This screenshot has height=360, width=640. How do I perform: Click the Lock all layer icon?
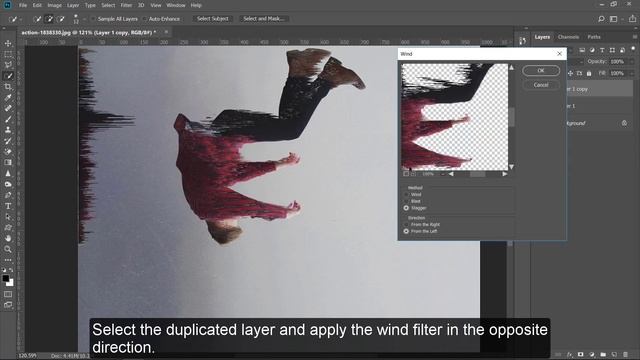(x=589, y=73)
